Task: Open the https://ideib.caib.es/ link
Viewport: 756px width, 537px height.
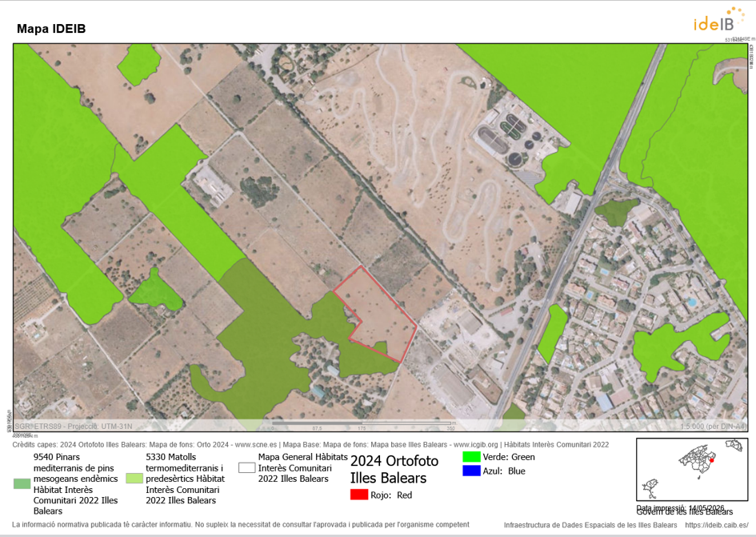Action: coord(717,525)
